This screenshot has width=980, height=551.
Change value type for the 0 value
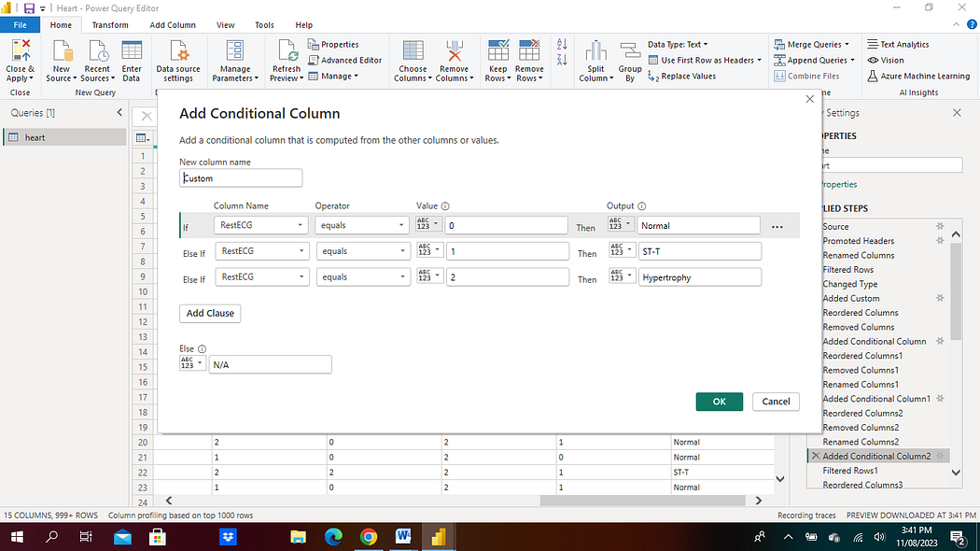pyautogui.click(x=428, y=224)
